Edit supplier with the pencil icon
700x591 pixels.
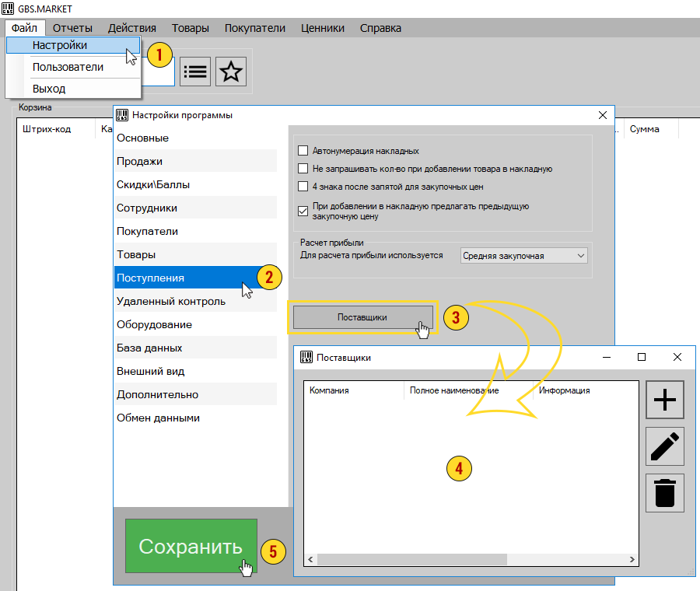click(665, 446)
